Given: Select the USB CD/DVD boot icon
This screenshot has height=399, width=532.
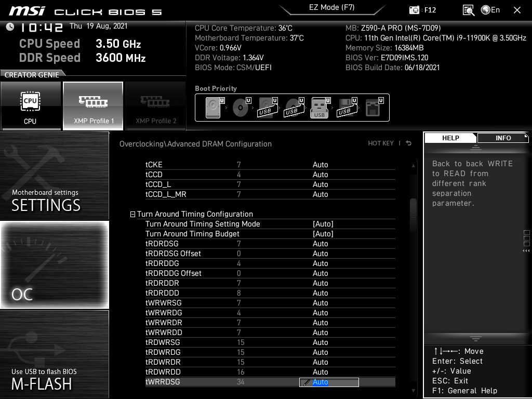Looking at the screenshot, I should (294, 108).
